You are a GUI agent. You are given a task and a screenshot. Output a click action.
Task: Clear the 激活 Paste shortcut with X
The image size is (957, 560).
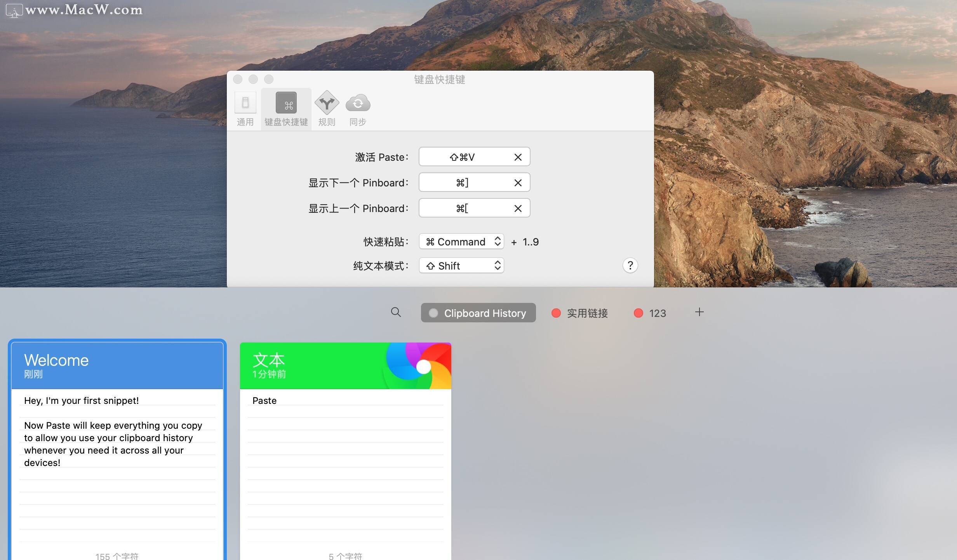pos(518,157)
